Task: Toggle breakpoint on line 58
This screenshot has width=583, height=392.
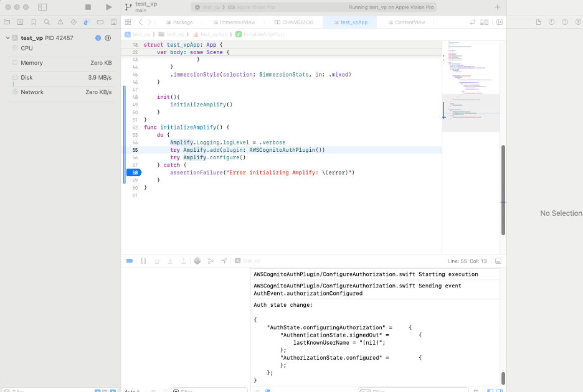Action: coord(133,172)
